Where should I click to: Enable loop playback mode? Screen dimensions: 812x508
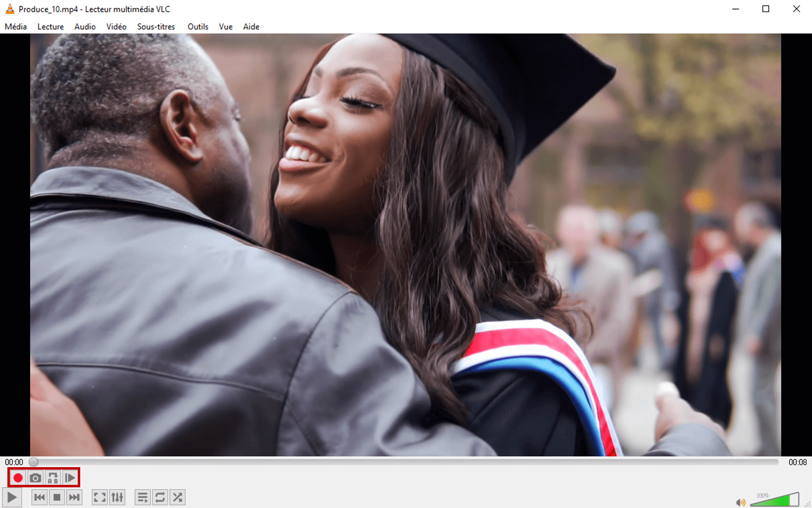[x=160, y=497]
